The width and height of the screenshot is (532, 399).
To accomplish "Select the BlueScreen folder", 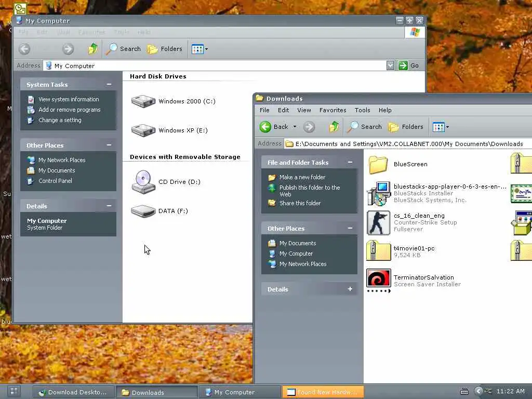I will [397, 164].
